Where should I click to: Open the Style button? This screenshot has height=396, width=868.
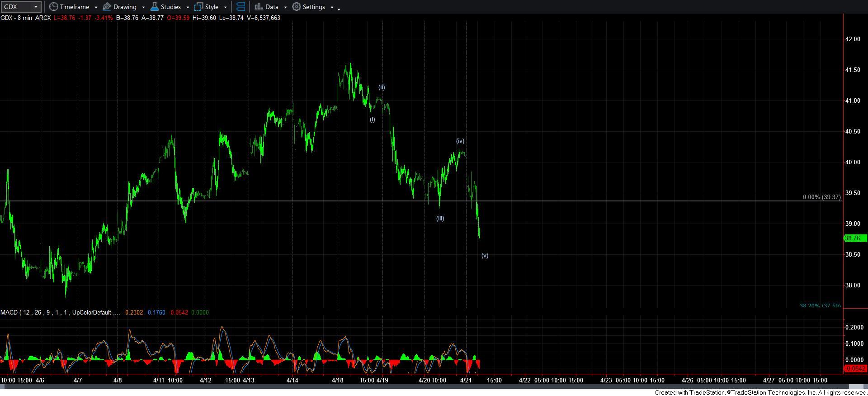(x=207, y=7)
